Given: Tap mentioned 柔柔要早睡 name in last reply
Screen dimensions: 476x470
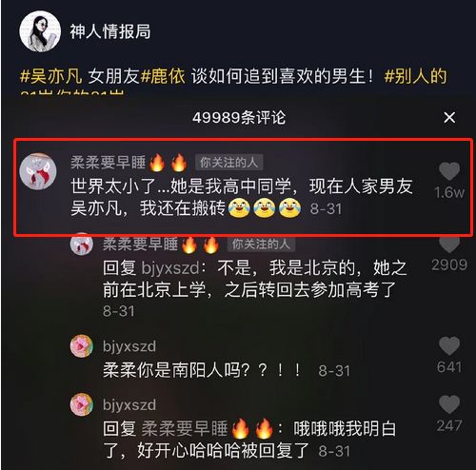Looking at the screenshot, I should pyautogui.click(x=184, y=429).
